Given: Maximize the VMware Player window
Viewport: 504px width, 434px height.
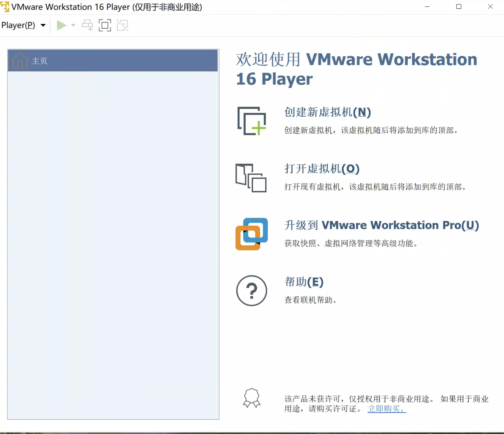Looking at the screenshot, I should [459, 7].
